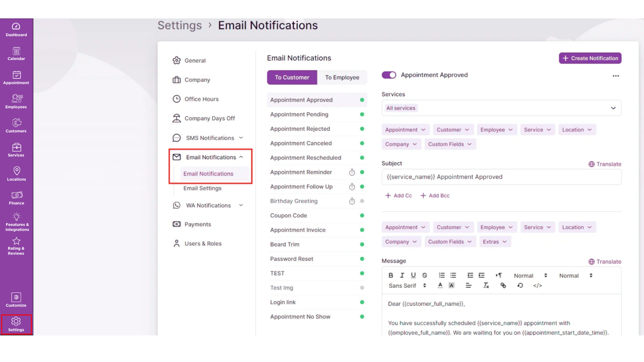Open subject Location placeholder dropdown
This screenshot has height=362, width=644.
tap(577, 130)
